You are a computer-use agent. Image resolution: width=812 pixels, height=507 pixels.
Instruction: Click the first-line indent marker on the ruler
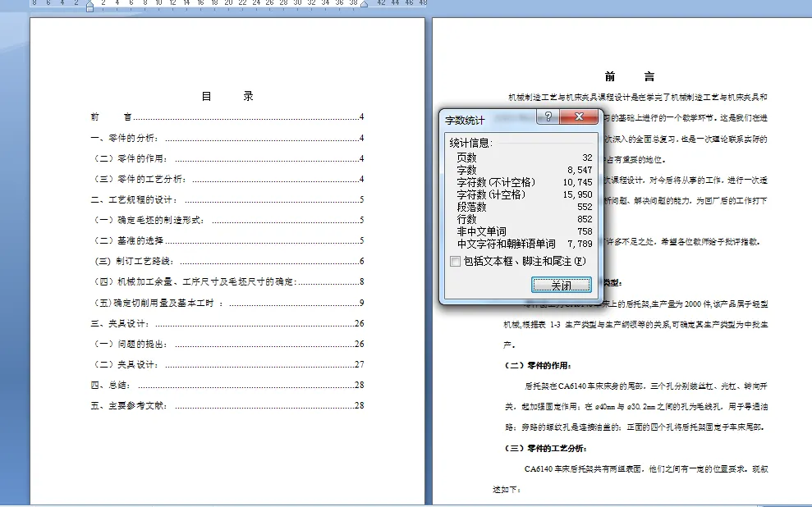89,3
